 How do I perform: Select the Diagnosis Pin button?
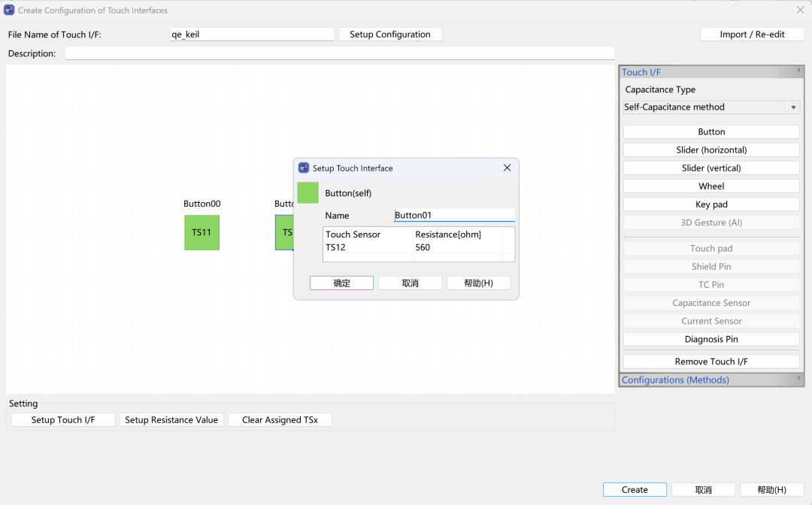pos(710,339)
